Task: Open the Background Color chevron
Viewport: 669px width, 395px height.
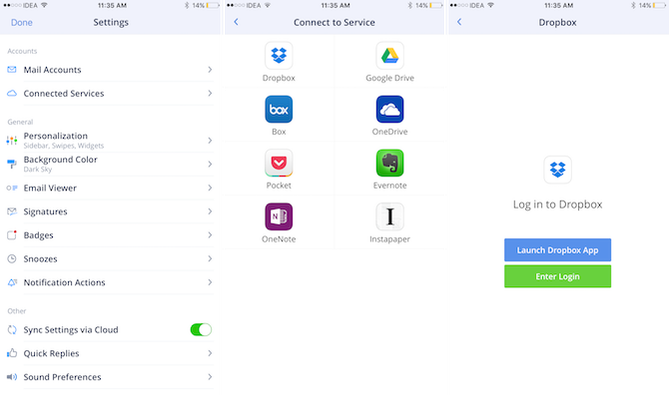Action: pyautogui.click(x=210, y=164)
